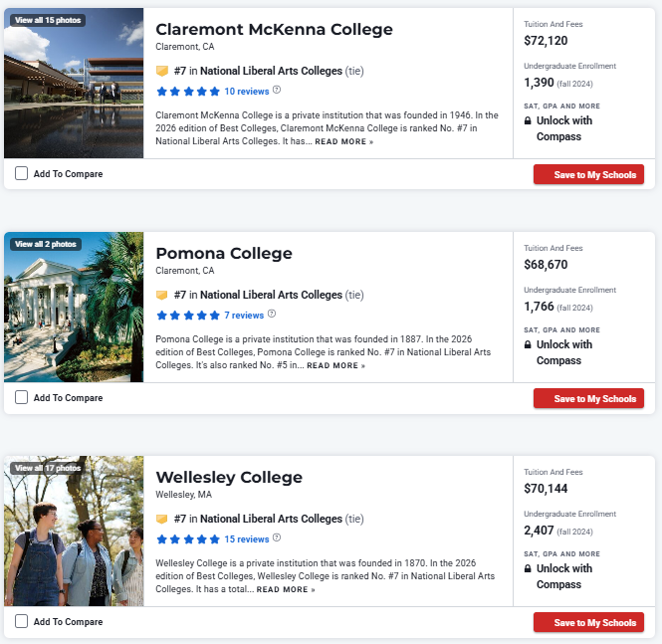The width and height of the screenshot is (662, 644).
Task: Click the review info icon for Pomona College
Action: point(272,315)
